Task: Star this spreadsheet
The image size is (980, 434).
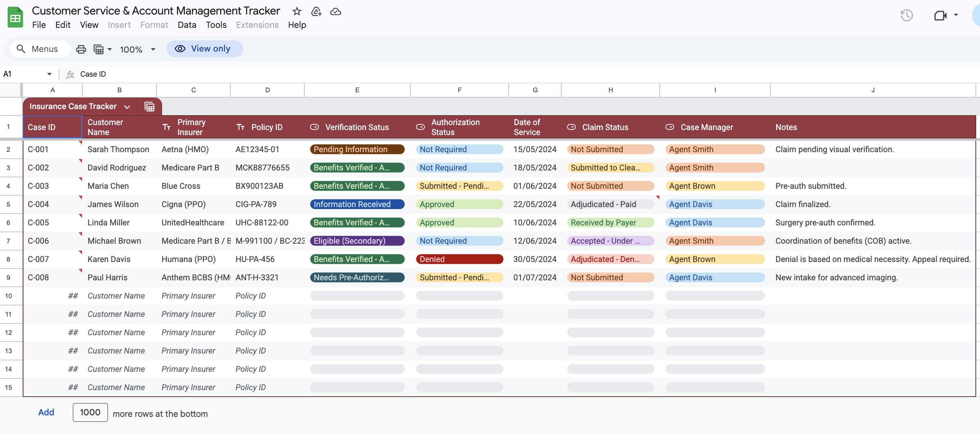Action: tap(297, 11)
